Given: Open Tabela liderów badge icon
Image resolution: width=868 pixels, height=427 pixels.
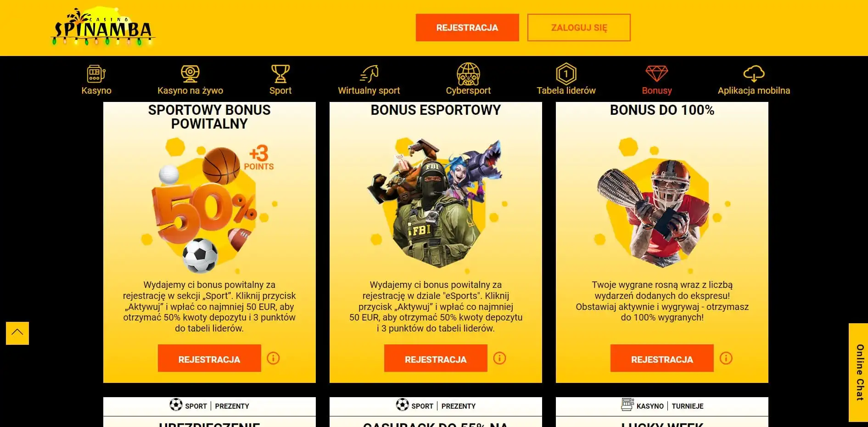Looking at the screenshot, I should (566, 73).
